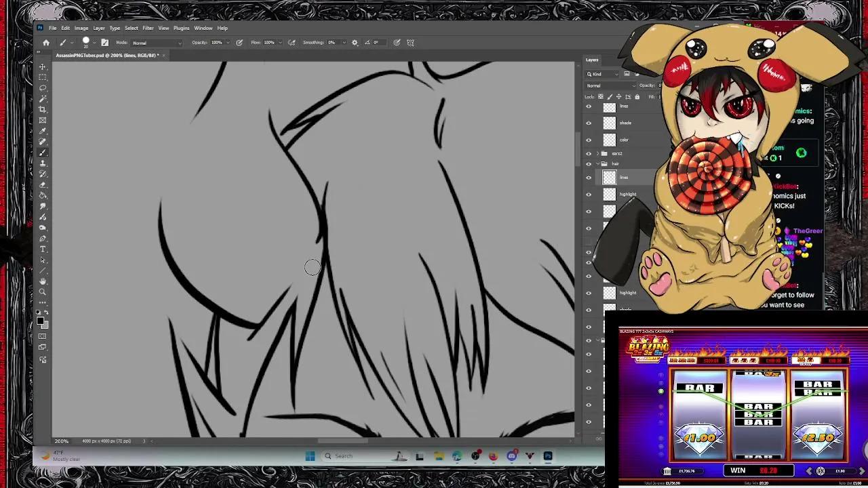The image size is (868, 488).
Task: Select the highlight layer thumbnail below lines
Action: pyautogui.click(x=609, y=195)
